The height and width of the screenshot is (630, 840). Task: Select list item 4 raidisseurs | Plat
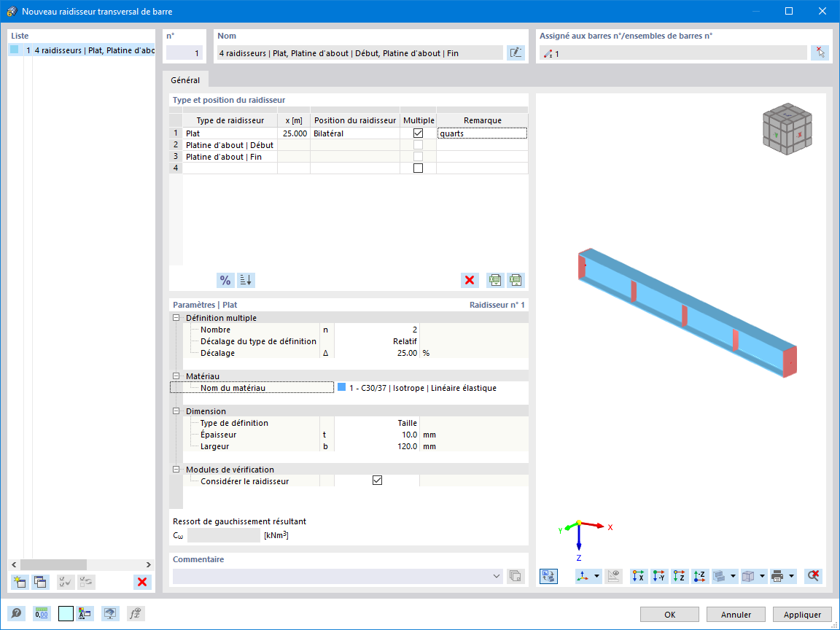(82, 50)
